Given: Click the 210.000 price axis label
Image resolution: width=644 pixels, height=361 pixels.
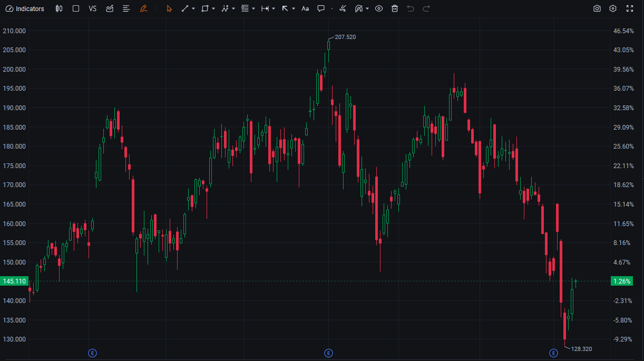Looking at the screenshot, I should pos(14,31).
